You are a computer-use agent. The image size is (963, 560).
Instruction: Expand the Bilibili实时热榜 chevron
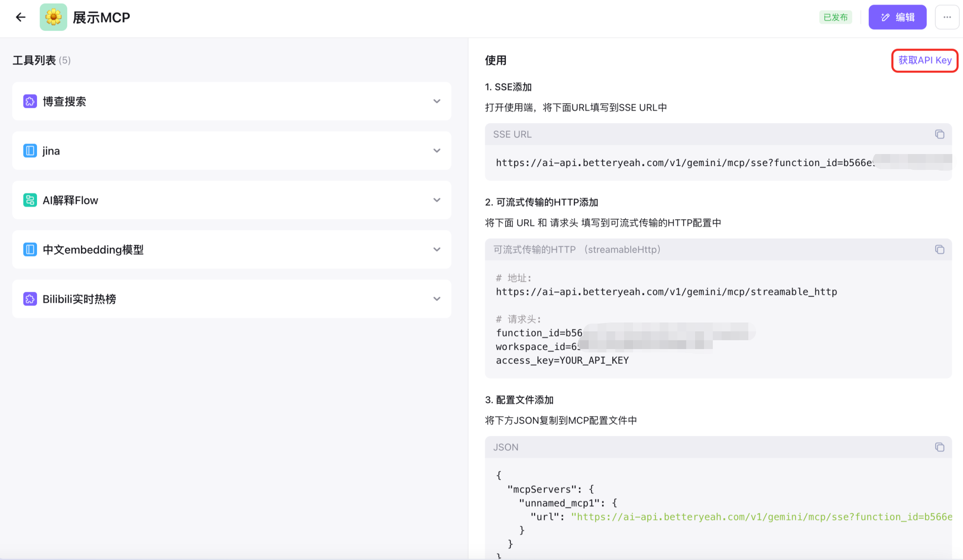pos(436,299)
